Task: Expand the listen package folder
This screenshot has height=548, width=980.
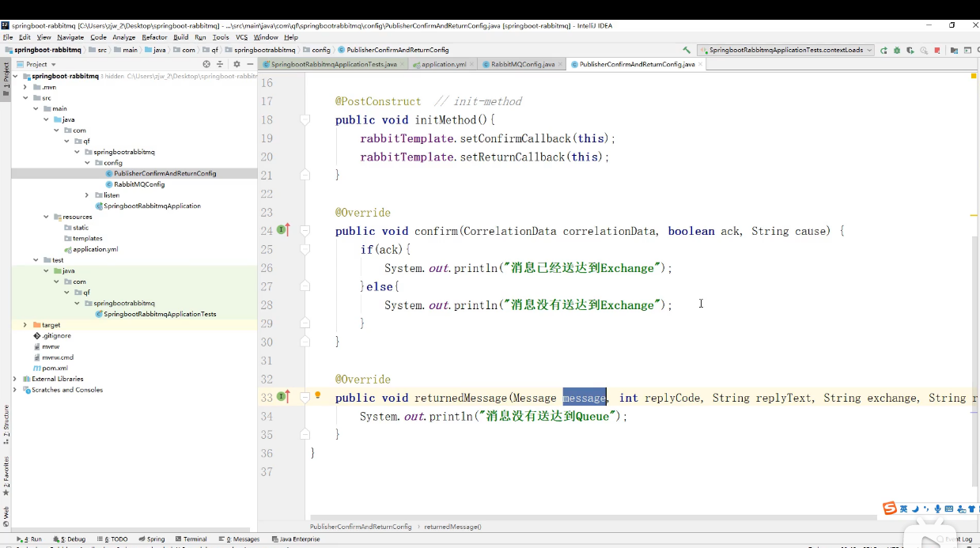Action: 87,195
